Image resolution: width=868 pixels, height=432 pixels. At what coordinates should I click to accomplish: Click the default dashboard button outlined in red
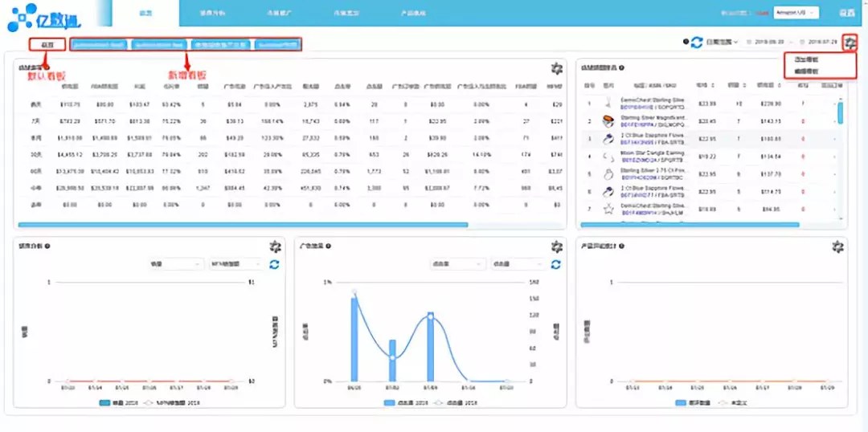[47, 44]
